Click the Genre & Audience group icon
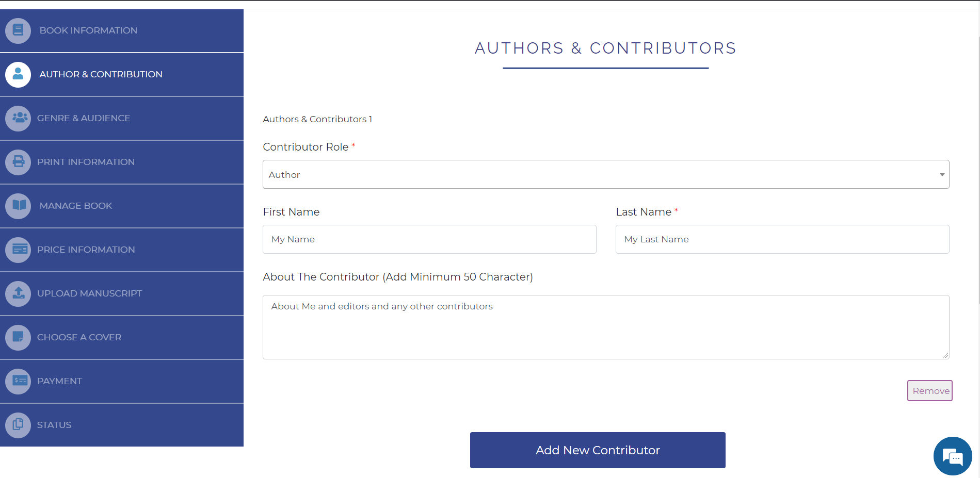The image size is (980, 478). tap(18, 118)
